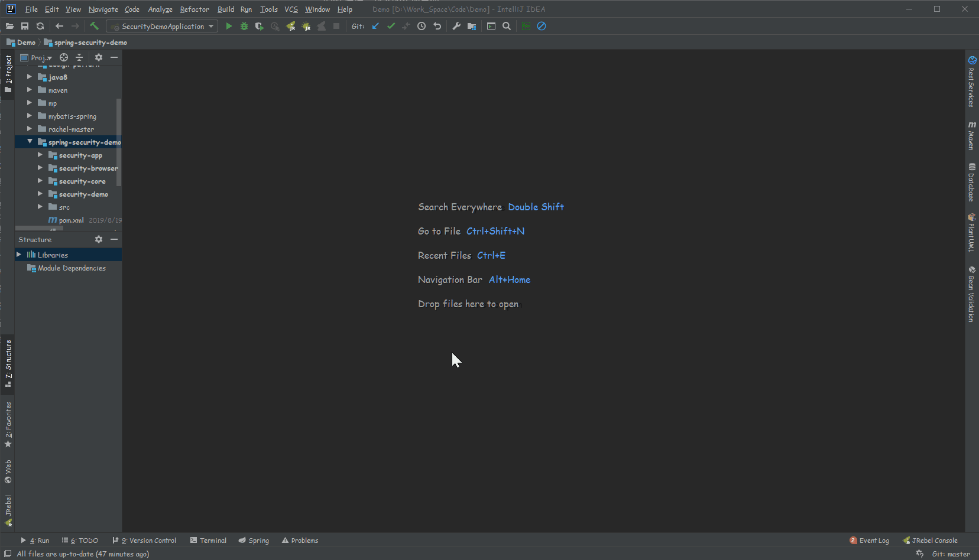This screenshot has width=979, height=560.
Task: Open the File menu
Action: click(31, 9)
